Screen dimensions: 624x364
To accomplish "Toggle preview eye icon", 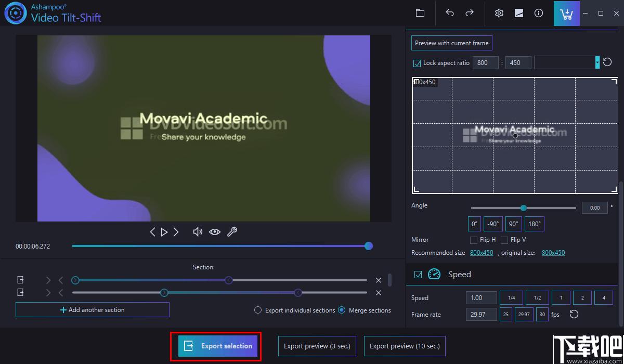I will 215,232.
